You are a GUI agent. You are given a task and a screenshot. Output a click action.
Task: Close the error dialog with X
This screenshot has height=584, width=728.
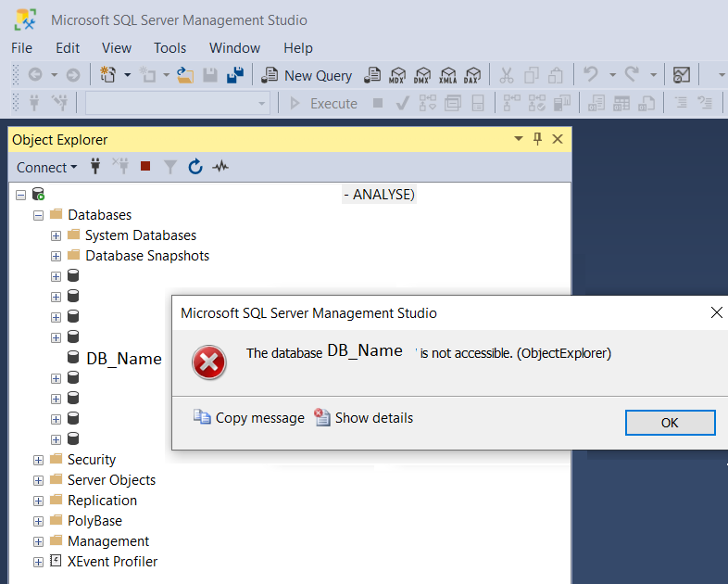[x=716, y=312]
